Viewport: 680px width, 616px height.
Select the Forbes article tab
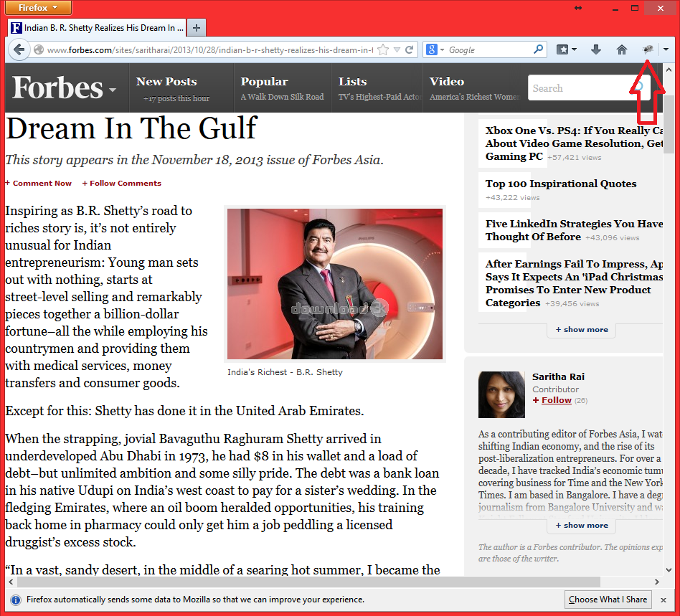pyautogui.click(x=97, y=28)
